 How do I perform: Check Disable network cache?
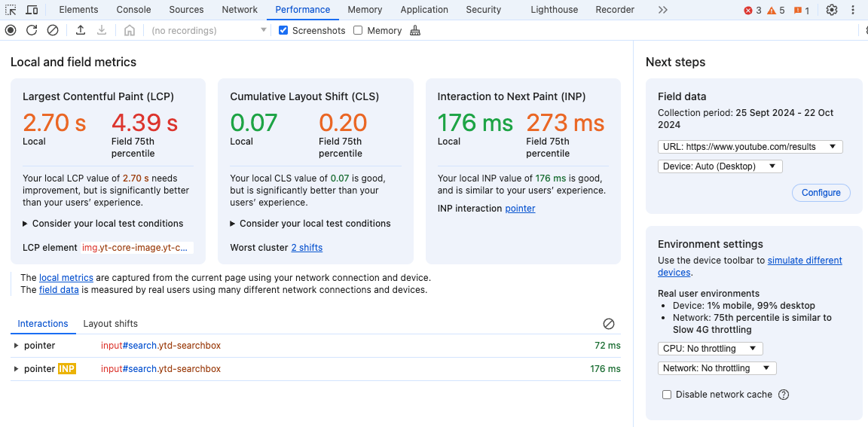click(667, 395)
